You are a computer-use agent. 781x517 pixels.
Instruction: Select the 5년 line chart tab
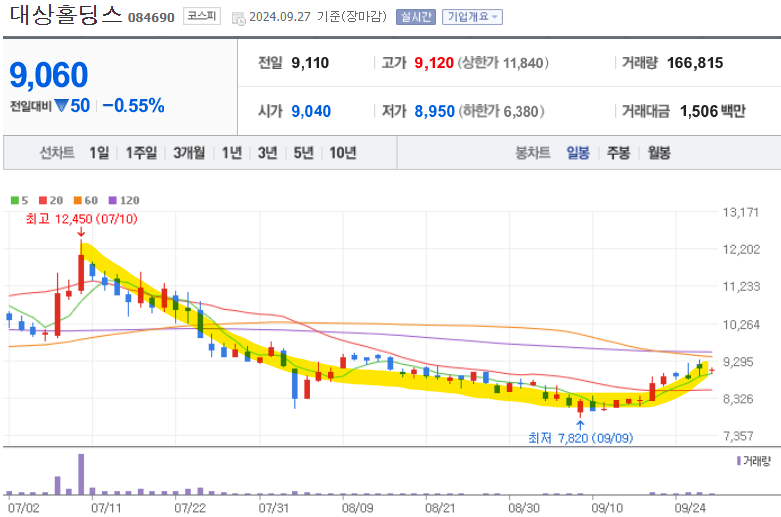[x=303, y=152]
